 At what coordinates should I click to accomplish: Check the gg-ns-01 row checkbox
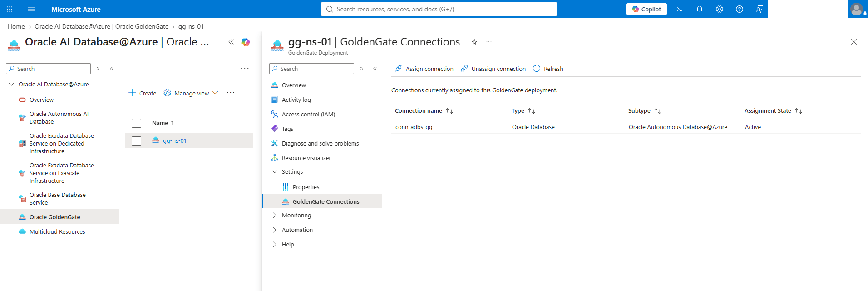(x=136, y=141)
